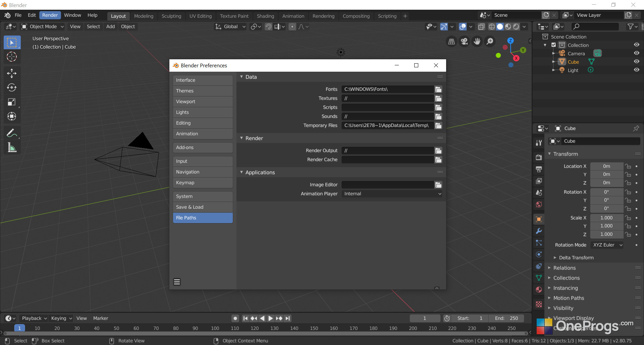
Task: Click the Scale X value field
Action: tap(606, 218)
